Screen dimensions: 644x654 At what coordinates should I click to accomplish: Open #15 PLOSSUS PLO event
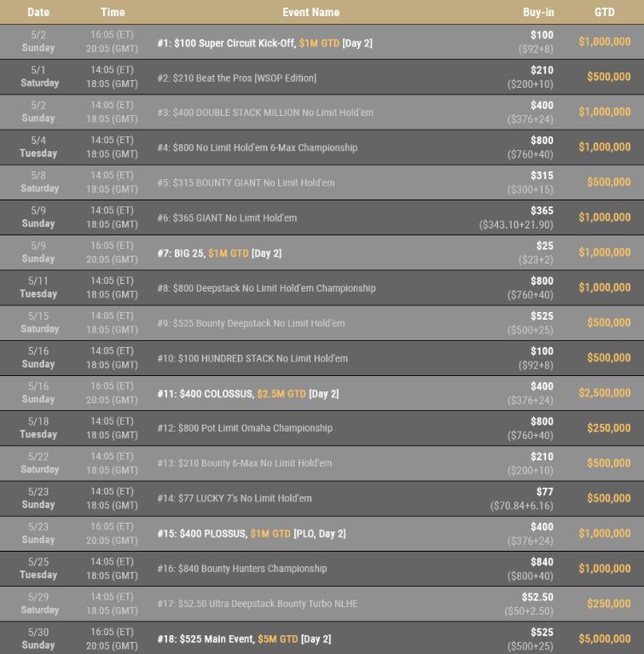click(252, 534)
